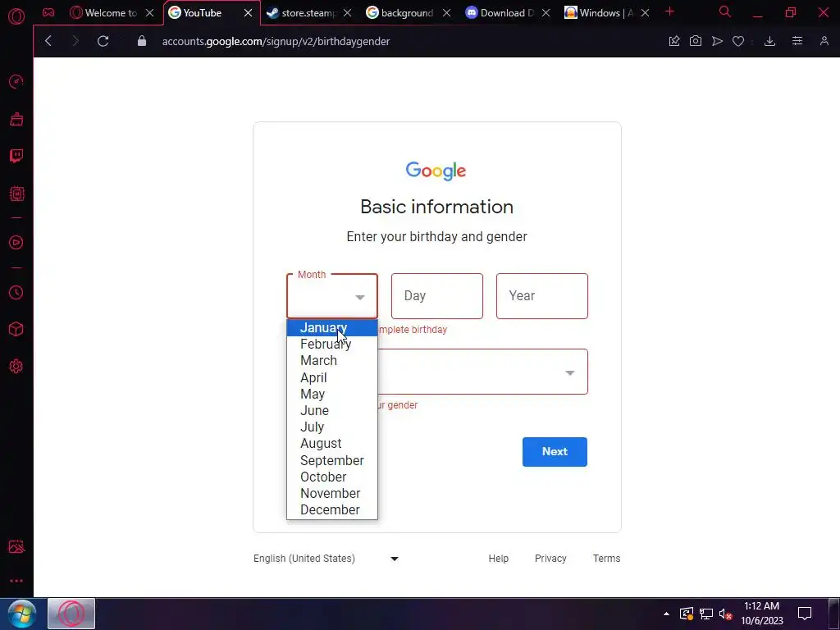This screenshot has width=840, height=630.
Task: Add page to bookmarks heart icon
Action: 738,41
